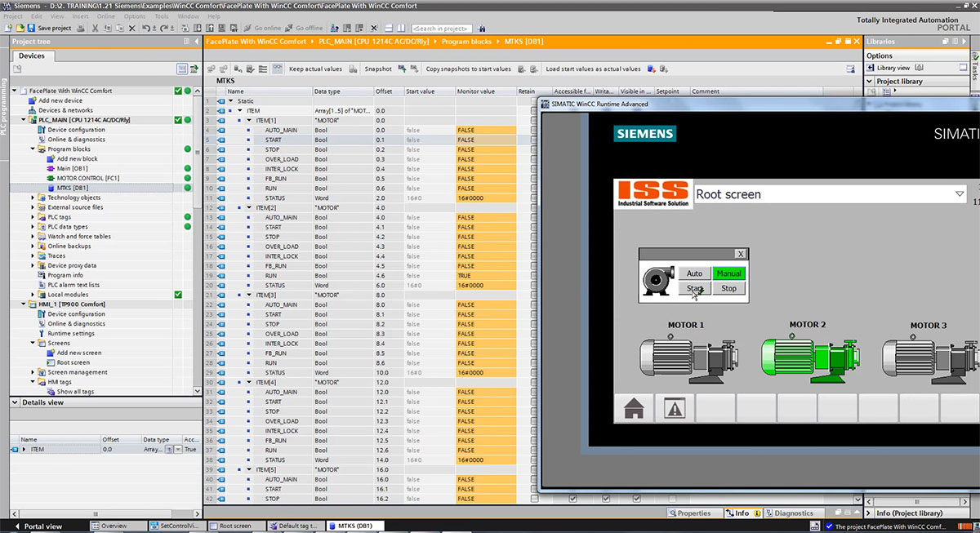Click the Motor 1 graphic on the HMI

tap(689, 358)
